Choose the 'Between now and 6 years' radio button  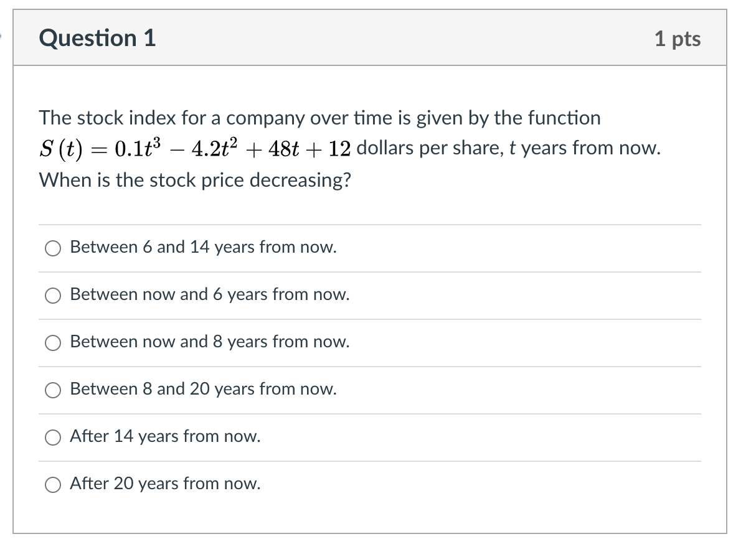pos(52,296)
